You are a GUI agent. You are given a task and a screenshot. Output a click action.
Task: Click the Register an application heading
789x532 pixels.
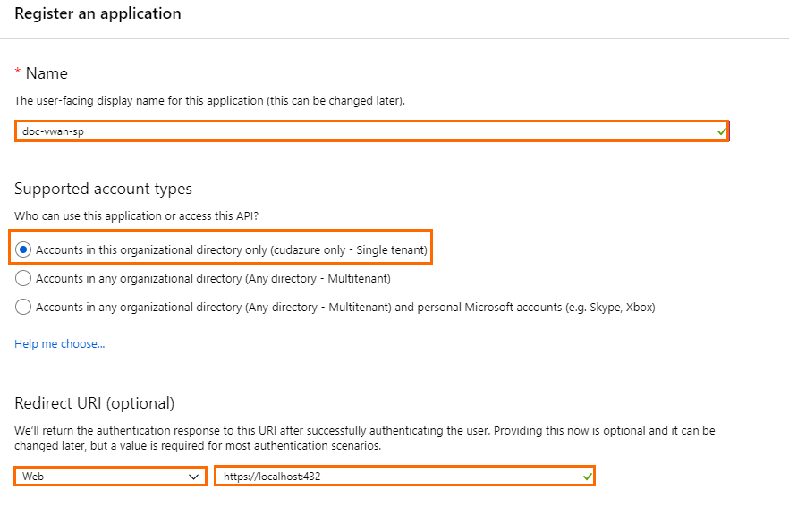[98, 13]
